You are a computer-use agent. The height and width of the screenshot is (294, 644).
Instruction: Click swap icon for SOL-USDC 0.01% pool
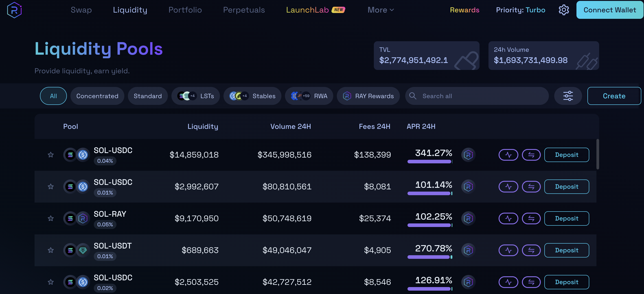tap(531, 186)
